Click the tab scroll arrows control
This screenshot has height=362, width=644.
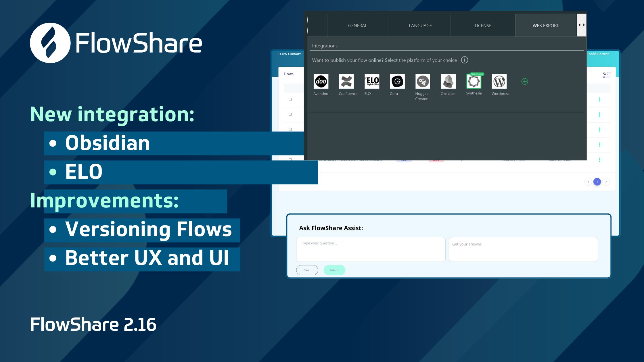coord(582,25)
